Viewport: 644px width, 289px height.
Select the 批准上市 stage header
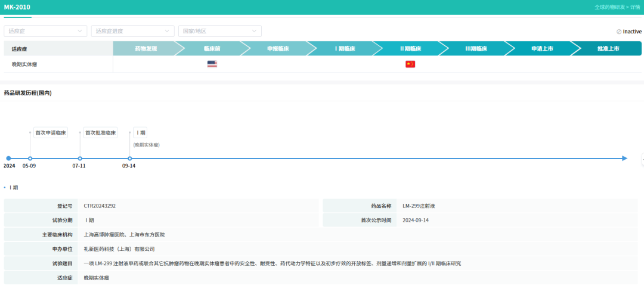[608, 48]
